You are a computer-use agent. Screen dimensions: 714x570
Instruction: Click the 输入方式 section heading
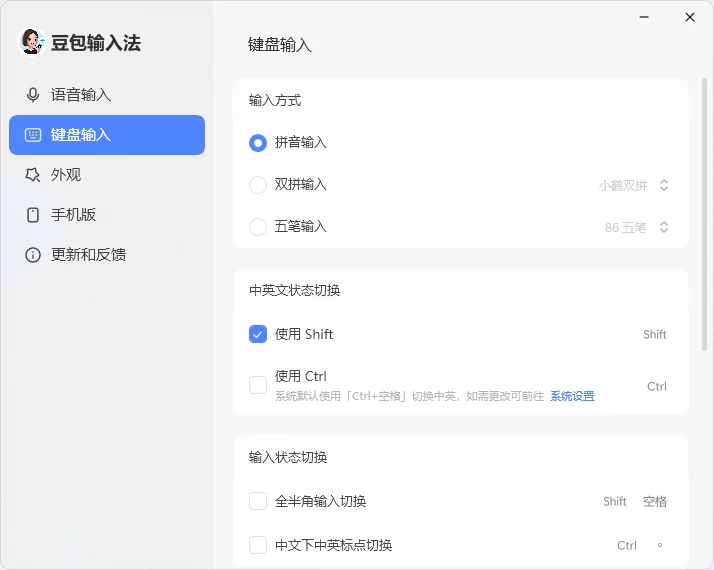pyautogui.click(x=275, y=100)
